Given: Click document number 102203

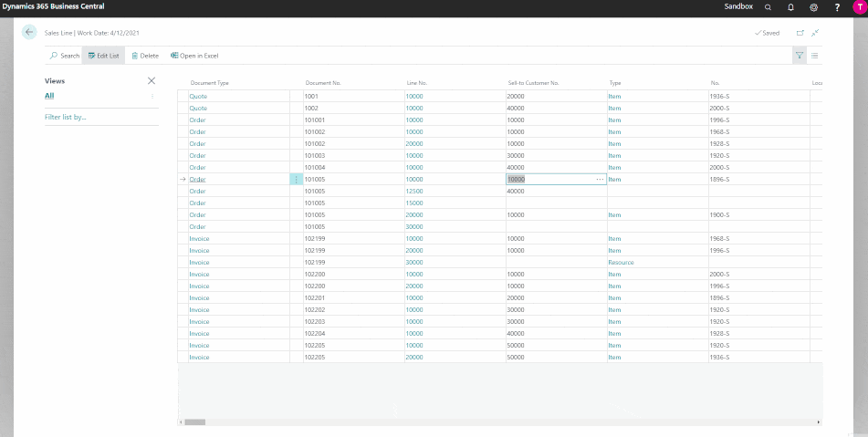Looking at the screenshot, I should pos(315,322).
